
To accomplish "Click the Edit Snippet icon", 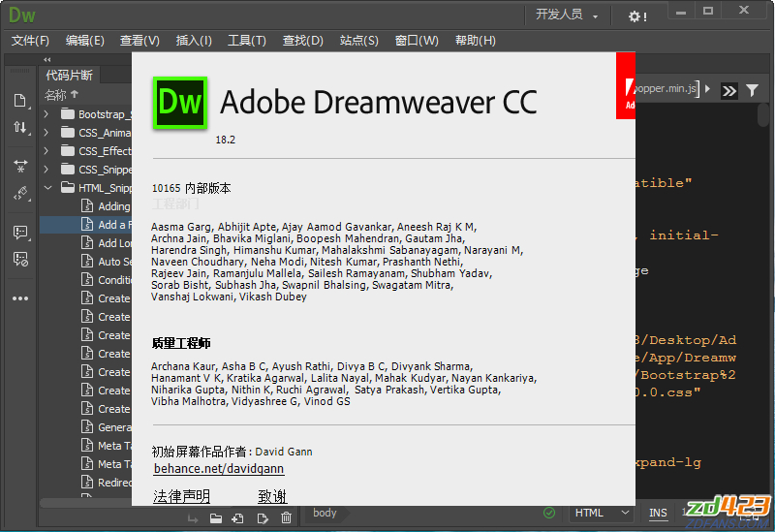I will [x=262, y=518].
